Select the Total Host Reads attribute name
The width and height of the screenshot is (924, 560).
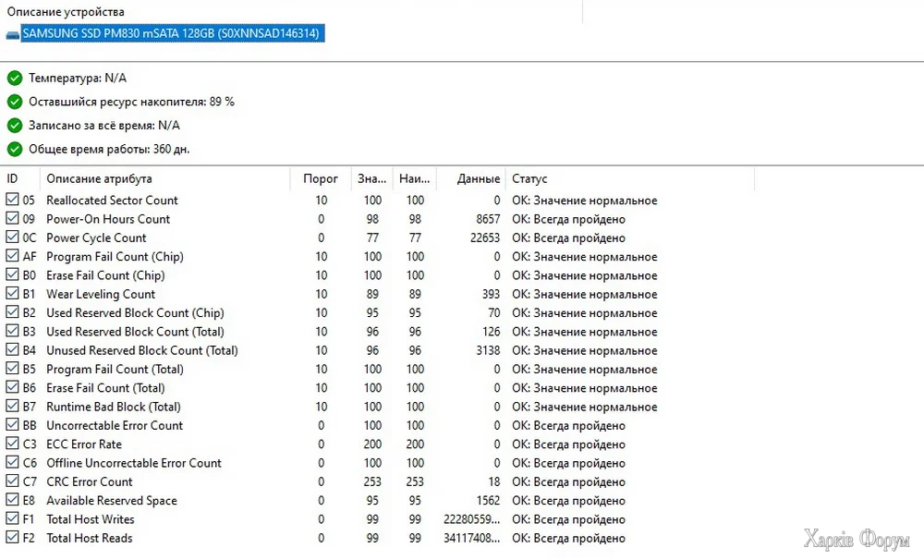90,538
